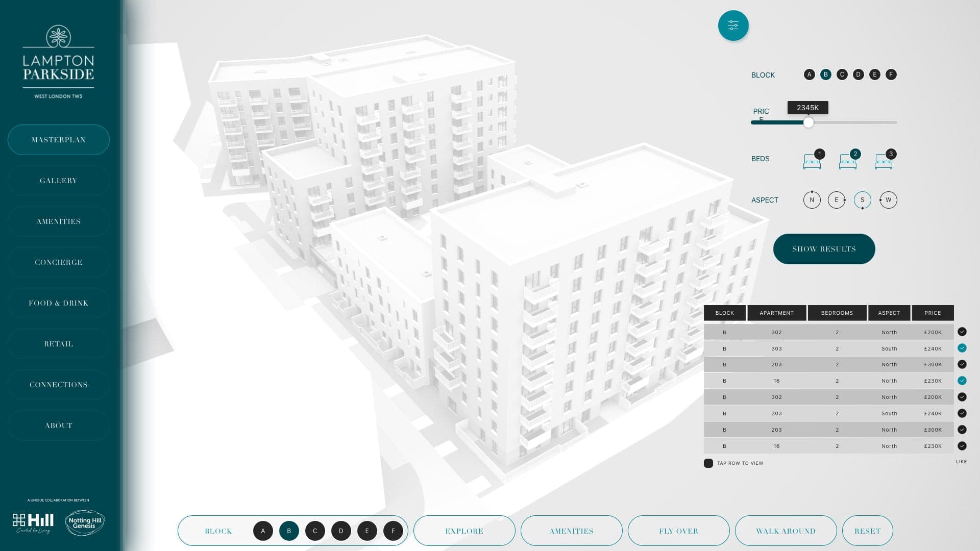Sort results by the Price column header
The width and height of the screenshot is (980, 551).
933,313
